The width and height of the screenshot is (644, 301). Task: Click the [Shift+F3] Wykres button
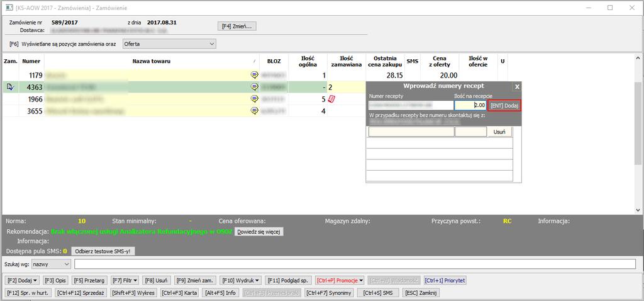pyautogui.click(x=133, y=293)
